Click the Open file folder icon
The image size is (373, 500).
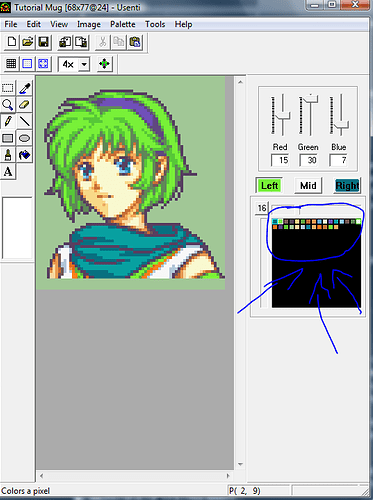click(28, 42)
